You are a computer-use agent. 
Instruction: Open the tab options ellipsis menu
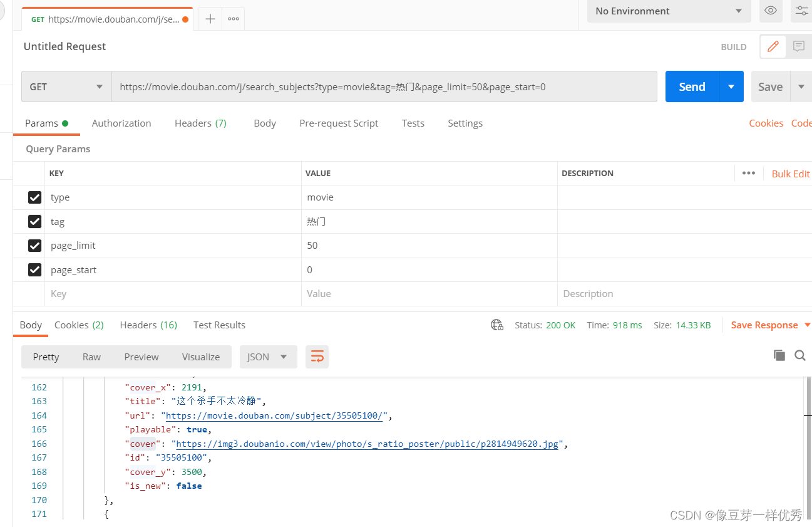pyautogui.click(x=233, y=19)
